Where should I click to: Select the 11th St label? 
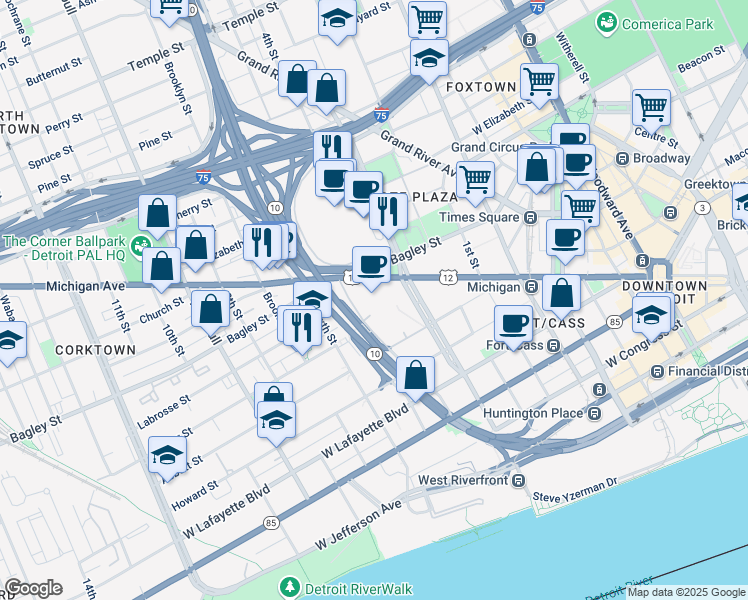120,315
